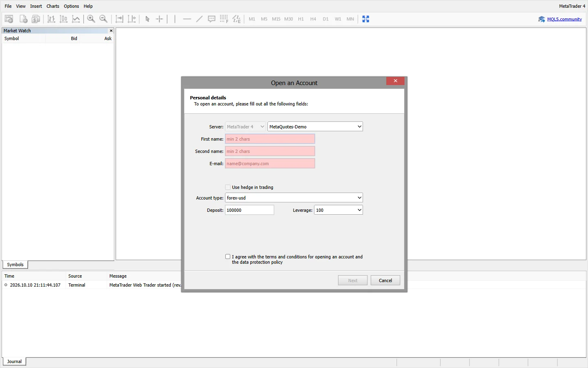The width and height of the screenshot is (588, 368).
Task: Select the H4 timeframe
Action: 313,19
